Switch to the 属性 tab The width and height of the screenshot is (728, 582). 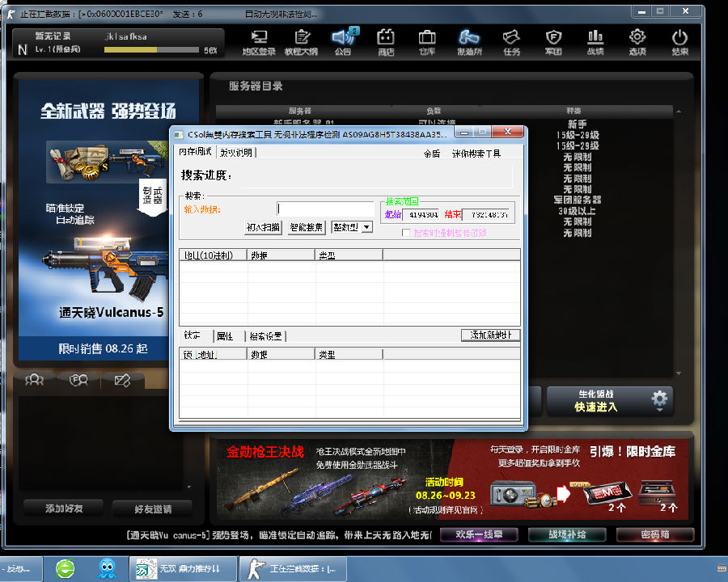(x=225, y=336)
